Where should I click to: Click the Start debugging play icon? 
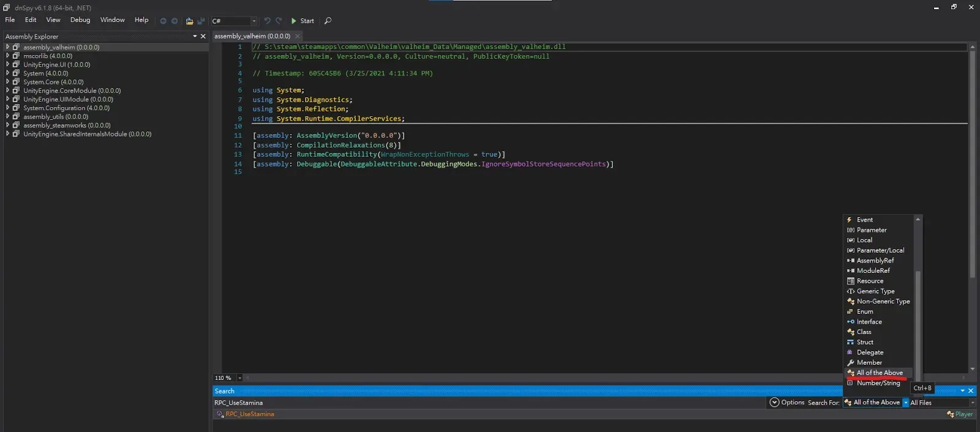[294, 21]
